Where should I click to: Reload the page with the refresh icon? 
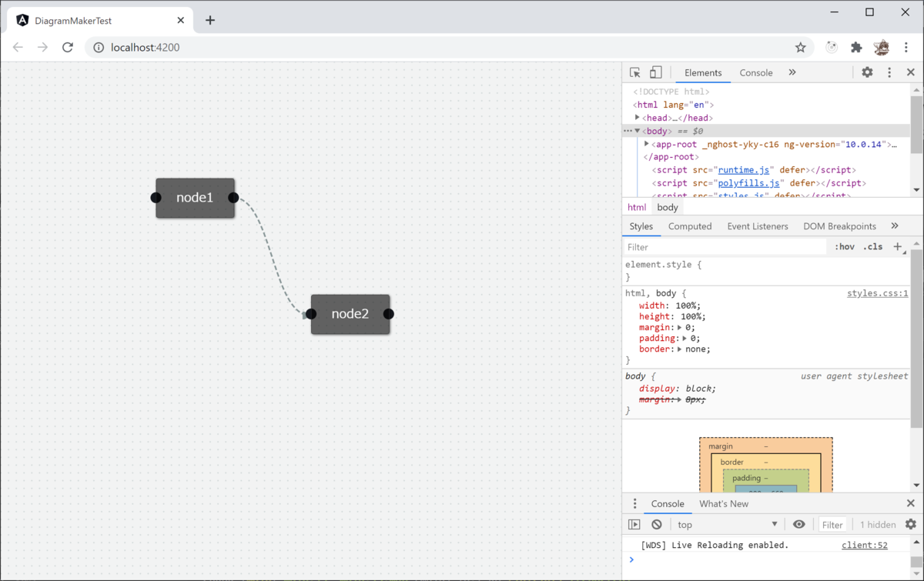coord(68,47)
